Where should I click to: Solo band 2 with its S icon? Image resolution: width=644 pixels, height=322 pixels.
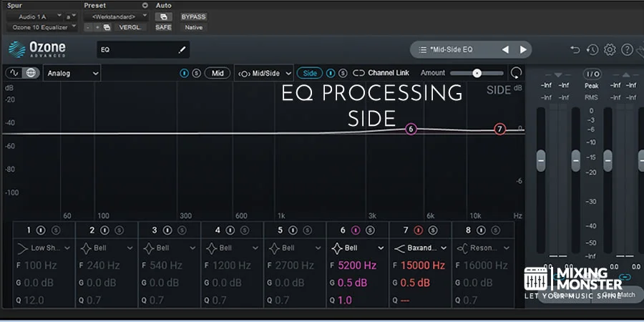coord(119,230)
